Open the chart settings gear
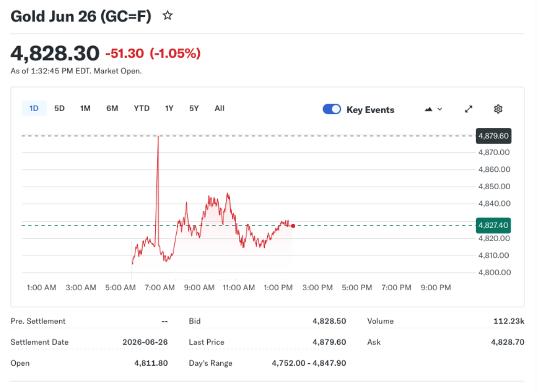 (498, 109)
